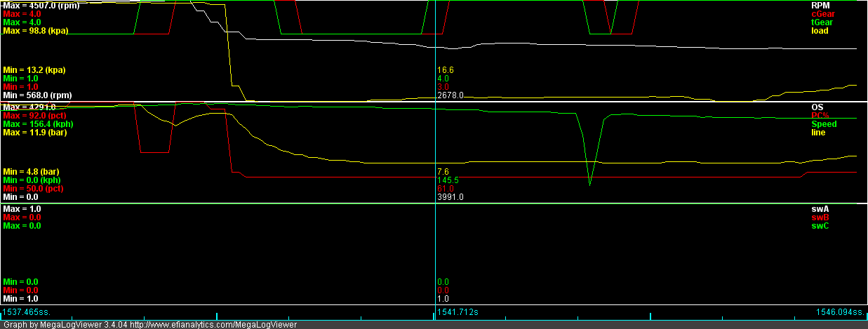
Task: Select the yellow load legend label
Action: (820, 31)
